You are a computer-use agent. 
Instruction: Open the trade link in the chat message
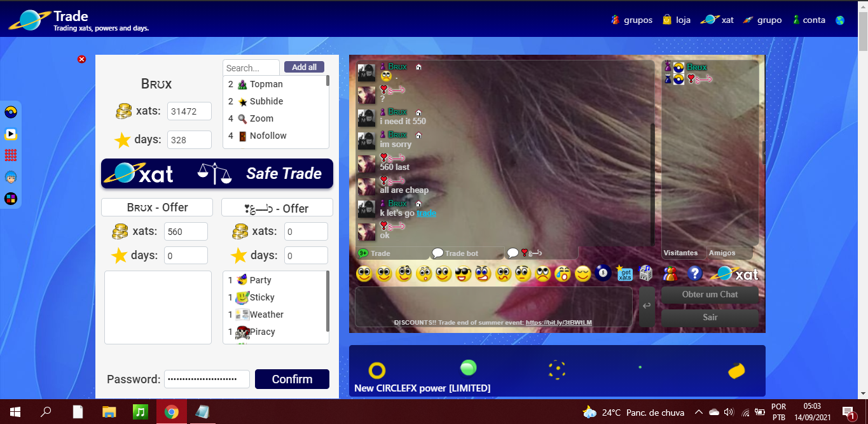click(427, 213)
